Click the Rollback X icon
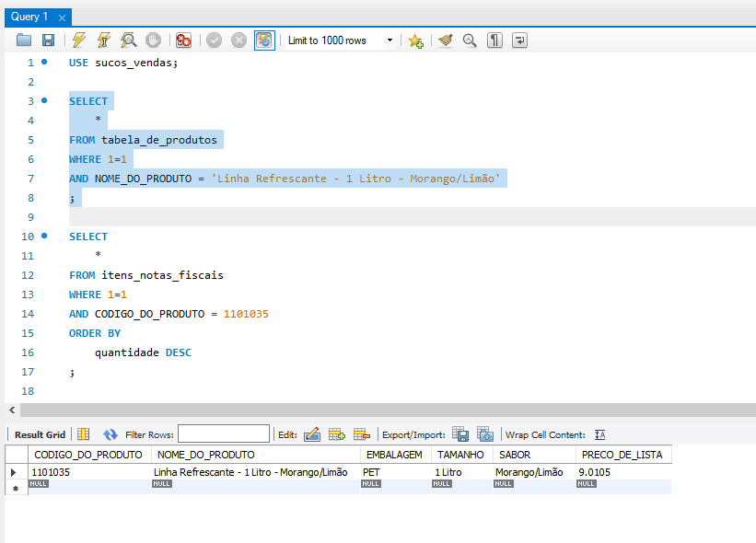Image resolution: width=756 pixels, height=543 pixels. click(238, 40)
